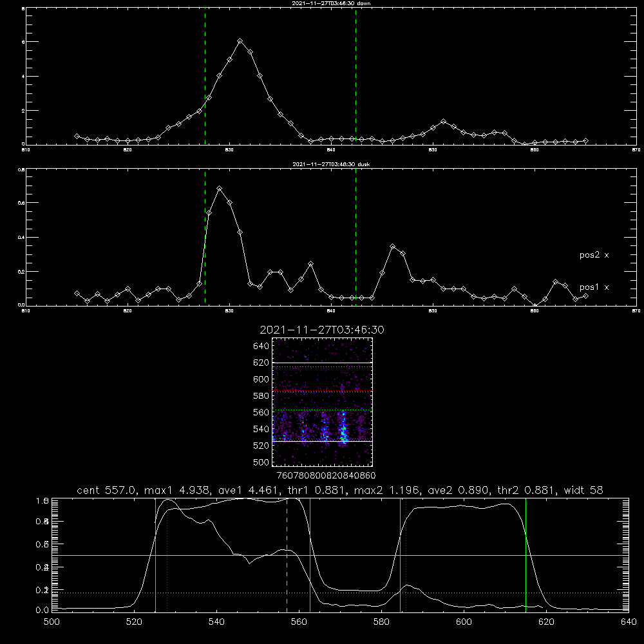Click the secondary dawn peak near 851
644x644 pixels.
tap(443, 122)
